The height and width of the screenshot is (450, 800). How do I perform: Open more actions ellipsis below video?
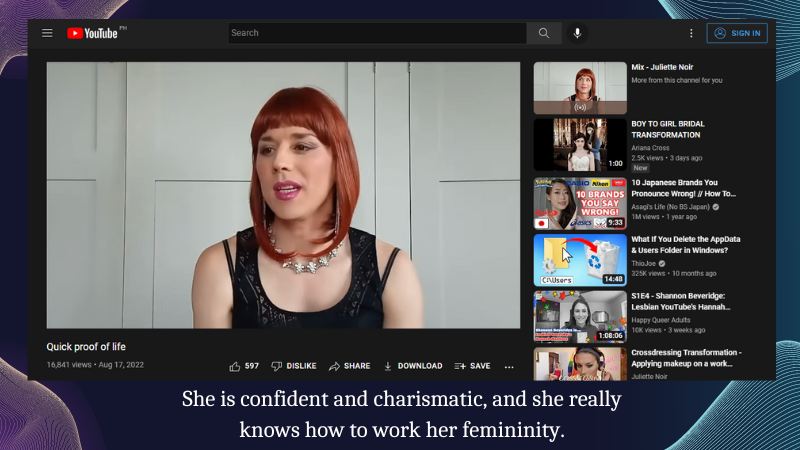tap(509, 366)
